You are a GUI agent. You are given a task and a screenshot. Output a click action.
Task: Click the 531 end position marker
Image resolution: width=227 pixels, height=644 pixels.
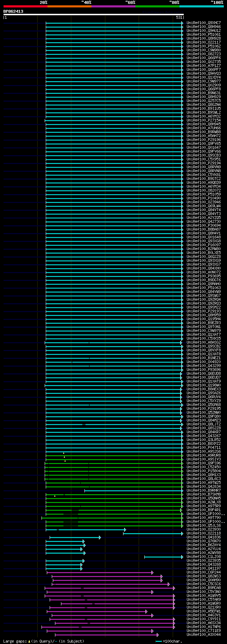click(x=179, y=17)
